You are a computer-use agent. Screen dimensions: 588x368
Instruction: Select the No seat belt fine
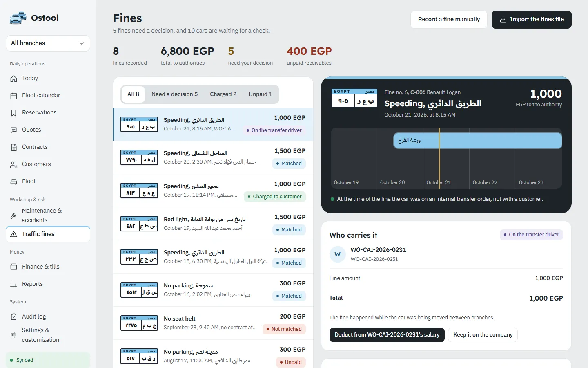[x=213, y=323]
